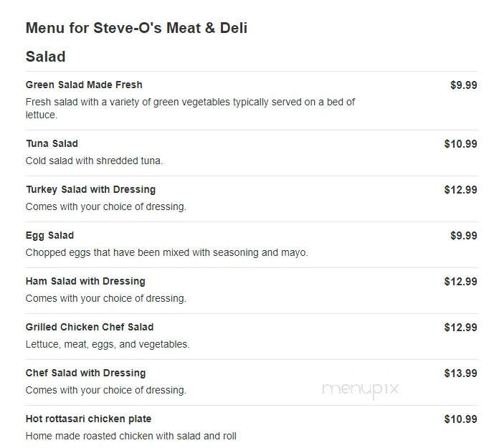Click the Menu for Steve-O's Meat & Deli heading

(136, 28)
